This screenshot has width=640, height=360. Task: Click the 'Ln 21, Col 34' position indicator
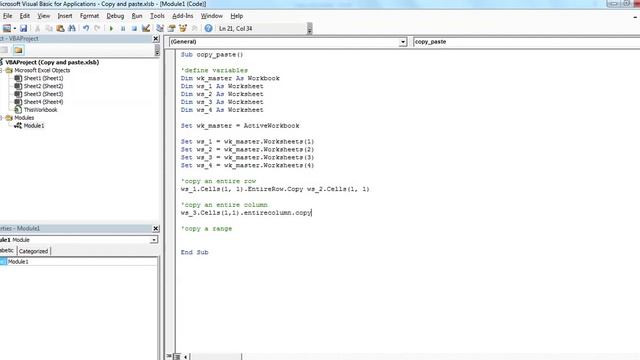point(236,29)
